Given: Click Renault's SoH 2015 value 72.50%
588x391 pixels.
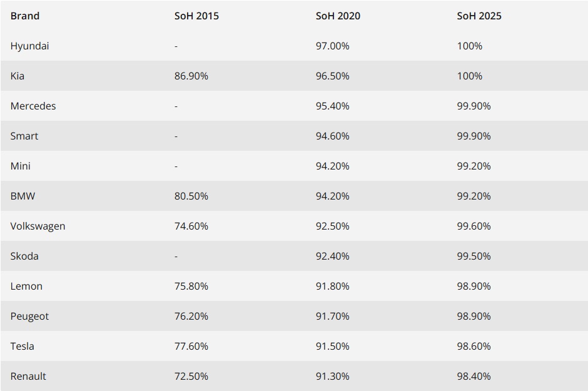Looking at the screenshot, I should [x=191, y=376].
